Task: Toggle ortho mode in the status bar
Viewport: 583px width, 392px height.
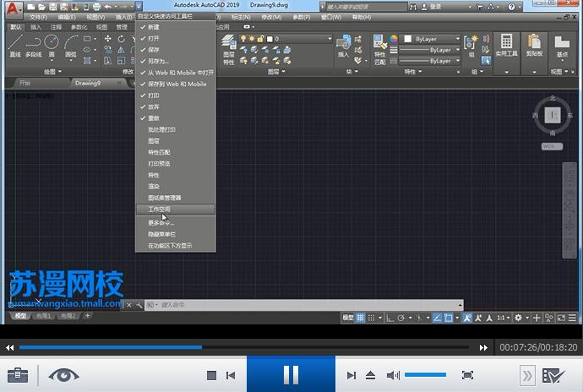Action: [390, 318]
